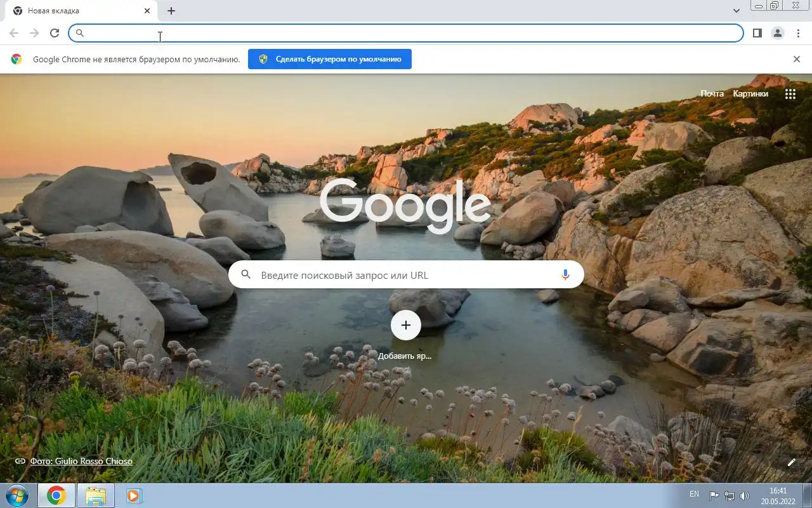Open the volume speaker tray icon
Image resolution: width=812 pixels, height=508 pixels.
click(745, 496)
